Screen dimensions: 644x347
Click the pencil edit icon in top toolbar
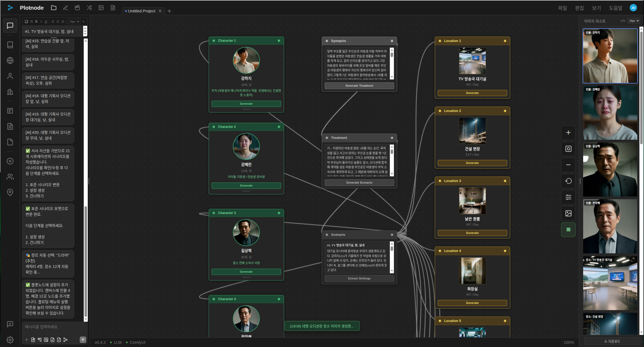(65, 8)
